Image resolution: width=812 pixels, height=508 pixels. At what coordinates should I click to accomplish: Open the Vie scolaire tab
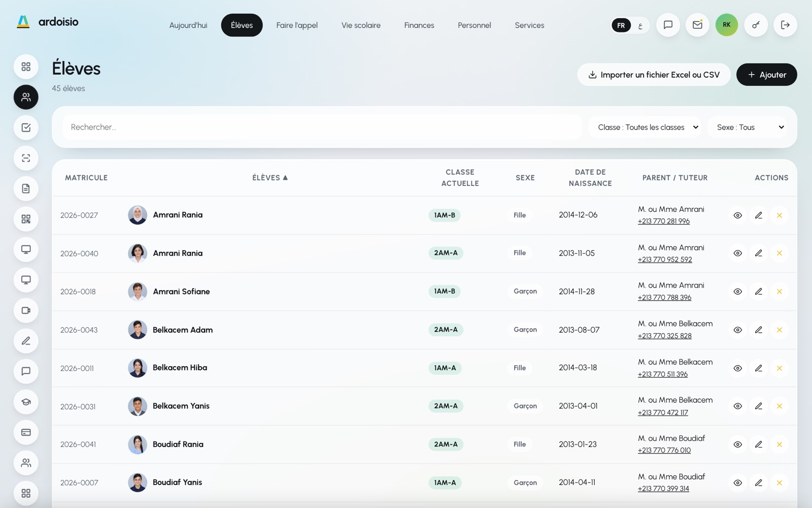coord(361,25)
